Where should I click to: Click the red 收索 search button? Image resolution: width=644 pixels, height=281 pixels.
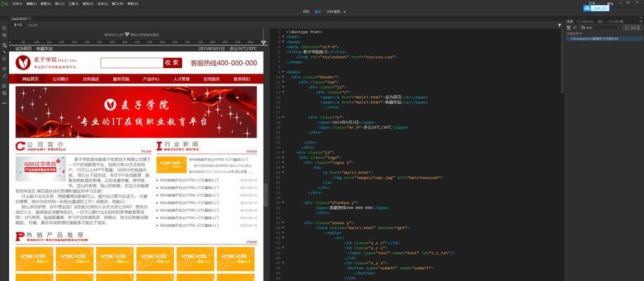(x=172, y=63)
